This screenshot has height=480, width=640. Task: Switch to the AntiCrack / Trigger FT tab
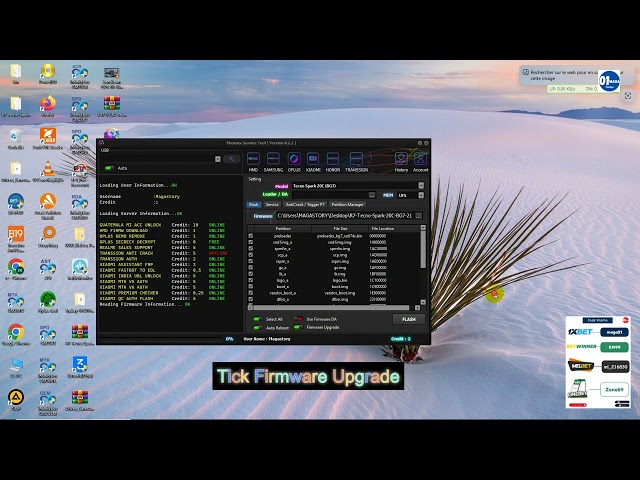click(x=305, y=204)
